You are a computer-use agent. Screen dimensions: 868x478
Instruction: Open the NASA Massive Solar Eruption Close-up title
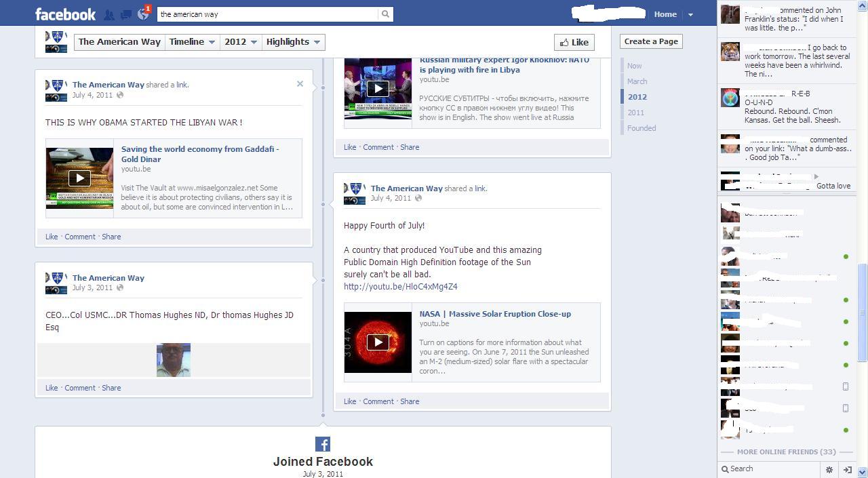tap(495, 314)
